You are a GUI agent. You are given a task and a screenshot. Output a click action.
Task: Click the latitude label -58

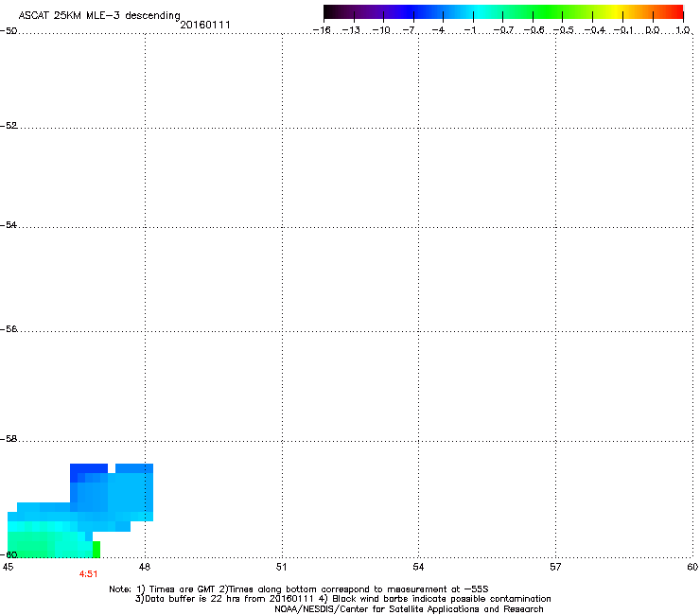[9, 439]
